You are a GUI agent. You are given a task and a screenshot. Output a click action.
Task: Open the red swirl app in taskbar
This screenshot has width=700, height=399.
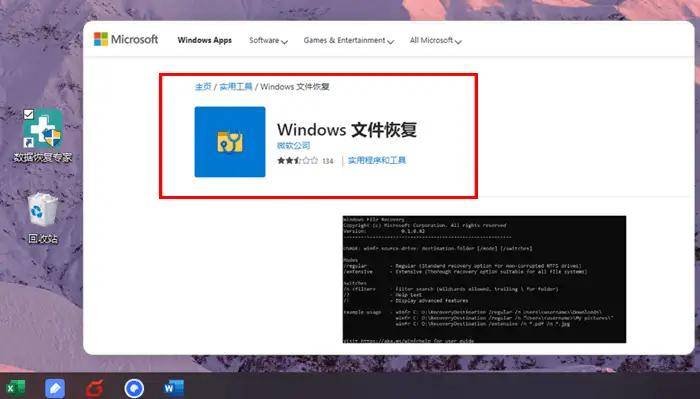[x=94, y=388]
